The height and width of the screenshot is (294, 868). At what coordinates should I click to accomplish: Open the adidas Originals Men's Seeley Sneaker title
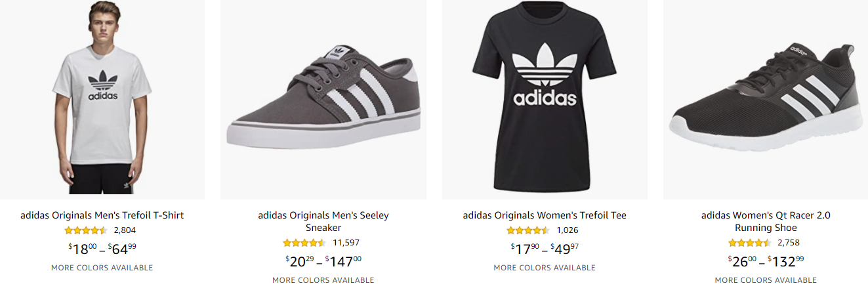click(x=323, y=221)
